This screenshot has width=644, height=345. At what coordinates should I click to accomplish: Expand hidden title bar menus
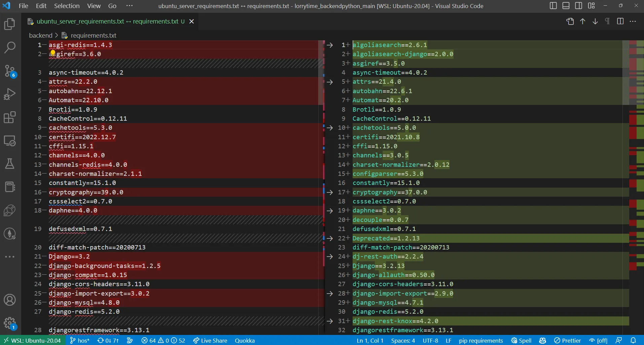pyautogui.click(x=130, y=6)
